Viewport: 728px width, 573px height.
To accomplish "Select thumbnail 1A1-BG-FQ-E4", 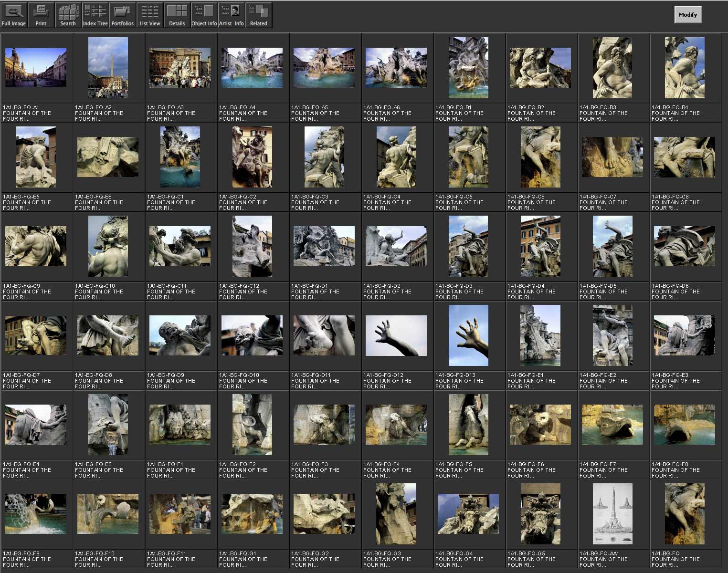I will (36, 425).
